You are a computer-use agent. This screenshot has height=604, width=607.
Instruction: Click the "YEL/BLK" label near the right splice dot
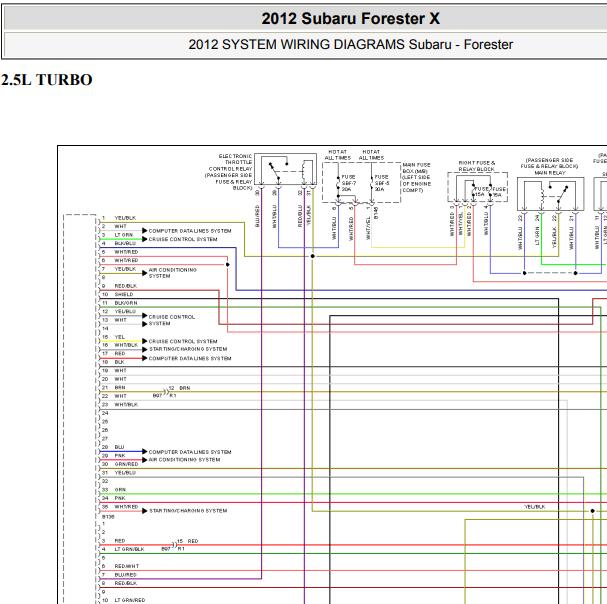click(x=535, y=507)
